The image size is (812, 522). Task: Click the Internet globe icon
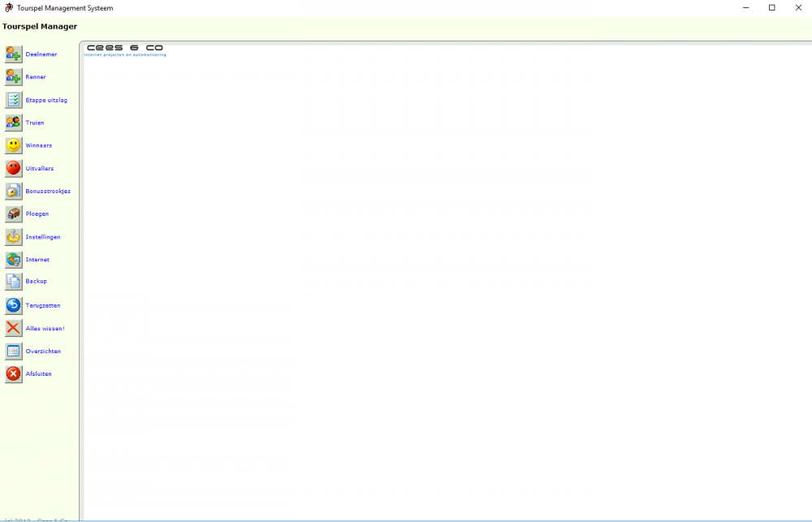pos(14,260)
